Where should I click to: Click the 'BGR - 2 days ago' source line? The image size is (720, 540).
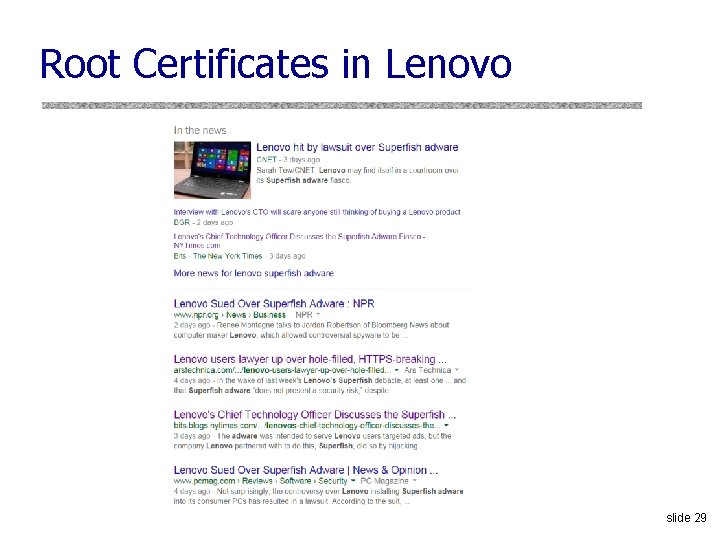(203, 222)
